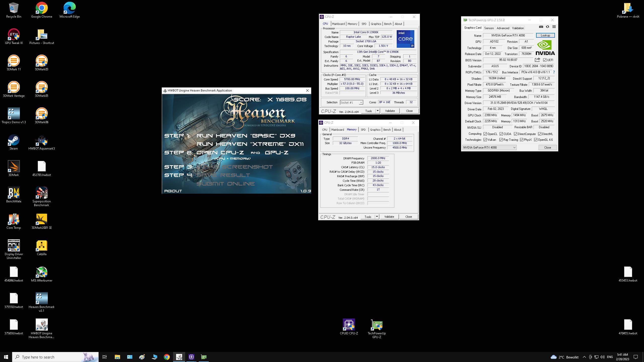Open TechPowerUp GPU-Z desktop shortcut
This screenshot has height=362, width=644.
click(377, 329)
